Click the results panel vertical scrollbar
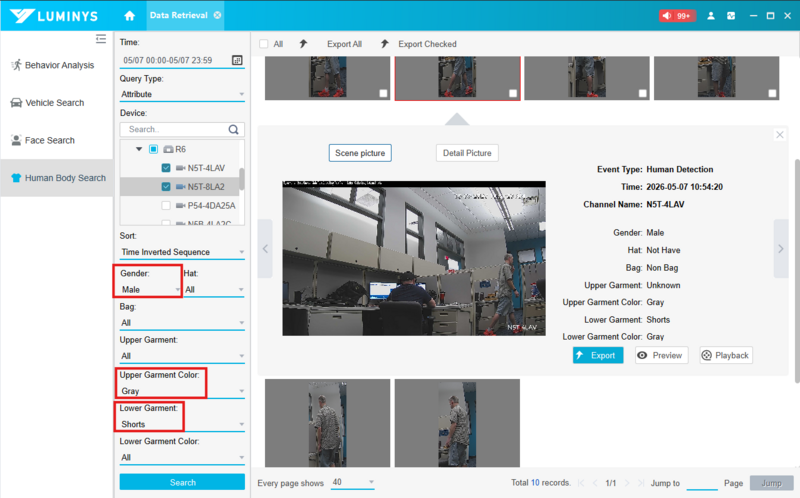The image size is (800, 498). (797, 270)
